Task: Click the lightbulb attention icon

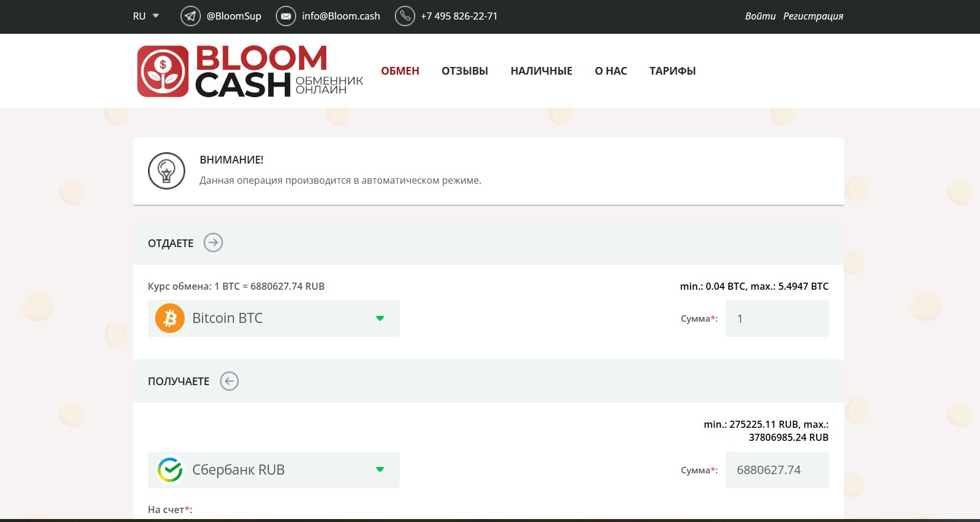Action: [166, 171]
